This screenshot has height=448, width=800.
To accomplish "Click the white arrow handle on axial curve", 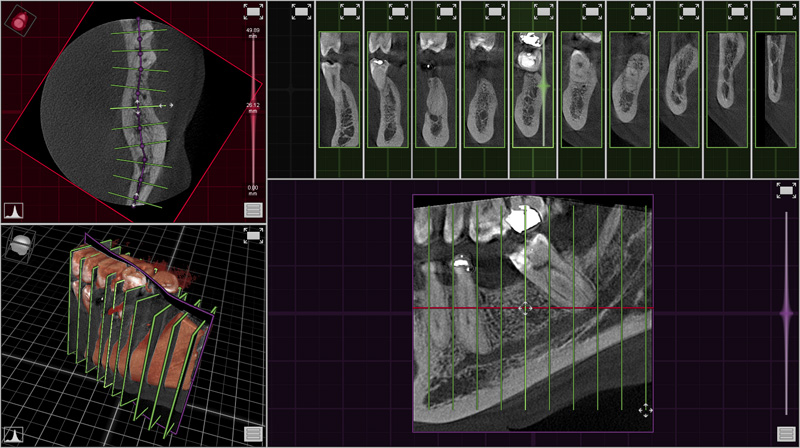I will [165, 104].
